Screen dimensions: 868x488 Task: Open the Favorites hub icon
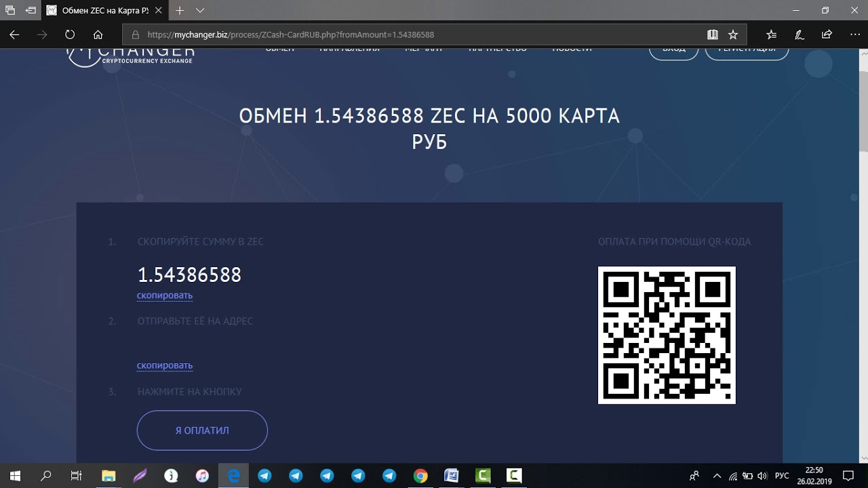point(771,35)
